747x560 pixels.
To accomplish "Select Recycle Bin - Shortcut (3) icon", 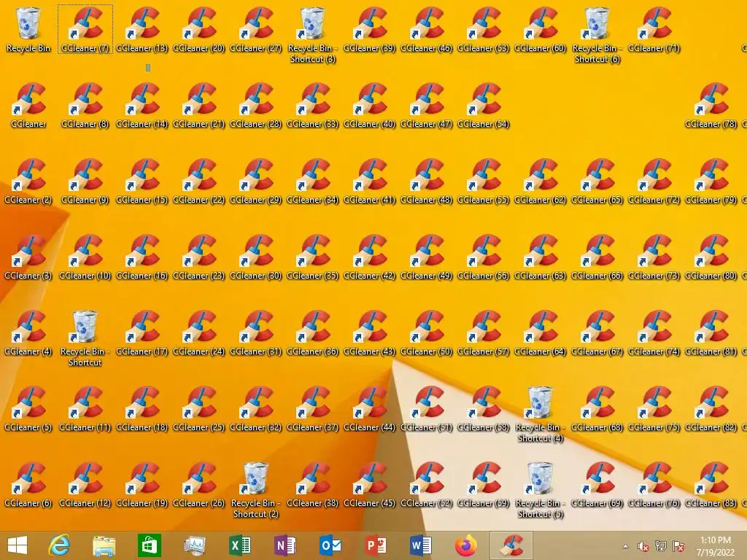I will (x=312, y=34).
